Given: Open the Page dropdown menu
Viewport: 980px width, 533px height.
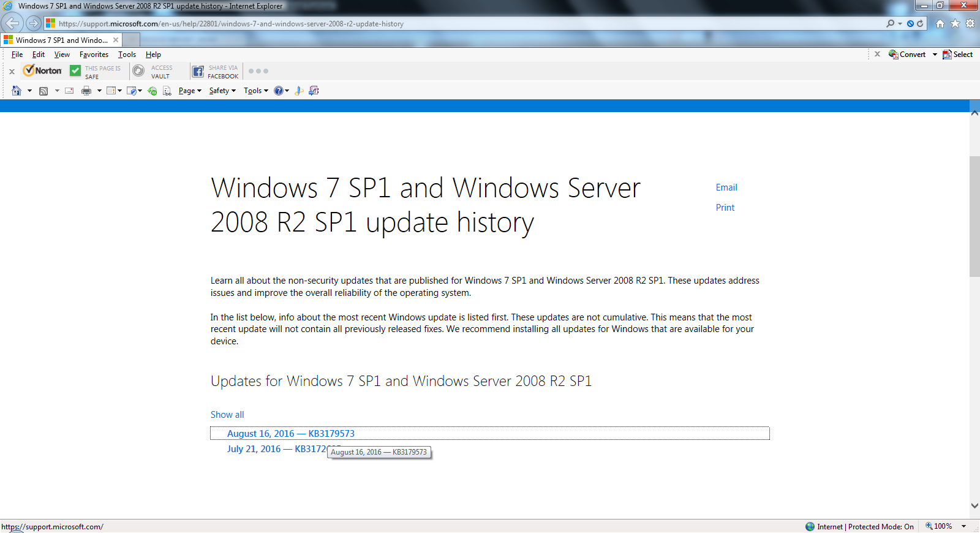Looking at the screenshot, I should (x=190, y=91).
